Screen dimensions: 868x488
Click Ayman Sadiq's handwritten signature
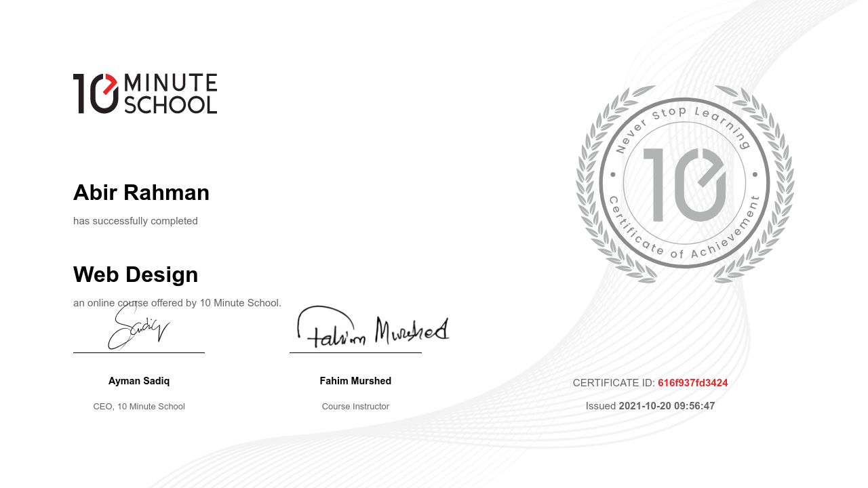coord(139,326)
